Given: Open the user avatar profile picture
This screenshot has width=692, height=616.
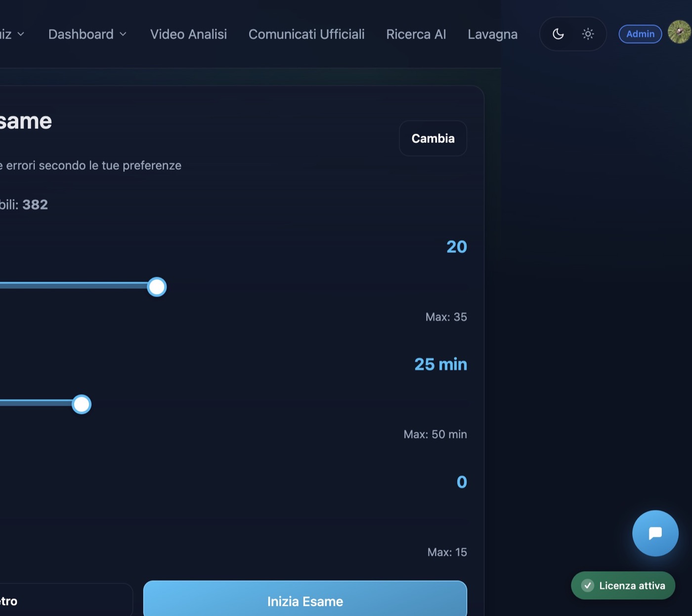Looking at the screenshot, I should [x=679, y=32].
